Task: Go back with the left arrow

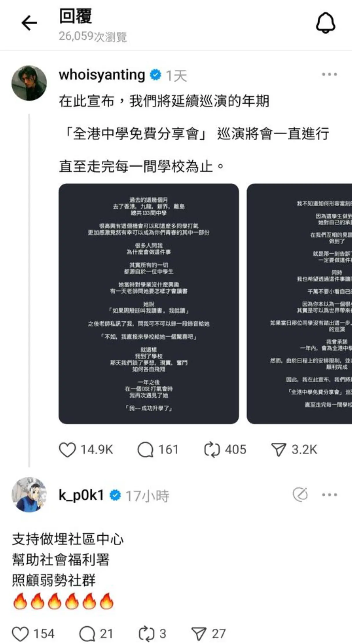Action: tap(29, 23)
